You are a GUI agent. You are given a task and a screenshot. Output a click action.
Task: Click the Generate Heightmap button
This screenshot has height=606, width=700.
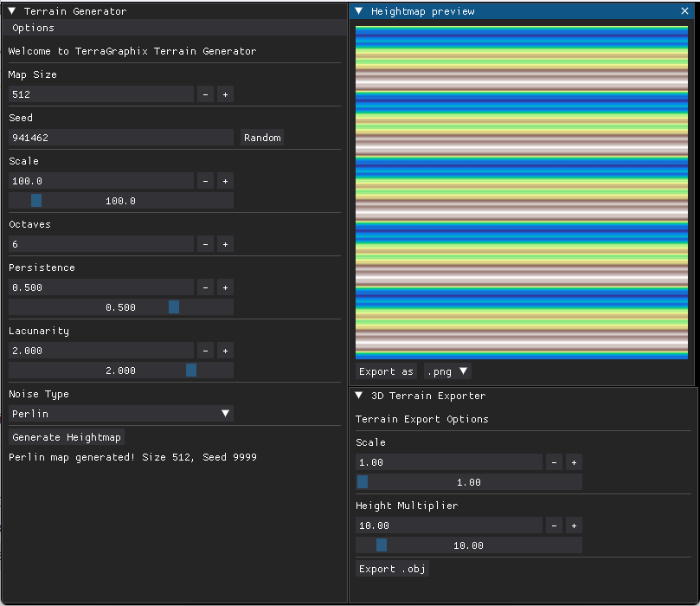[x=67, y=437]
